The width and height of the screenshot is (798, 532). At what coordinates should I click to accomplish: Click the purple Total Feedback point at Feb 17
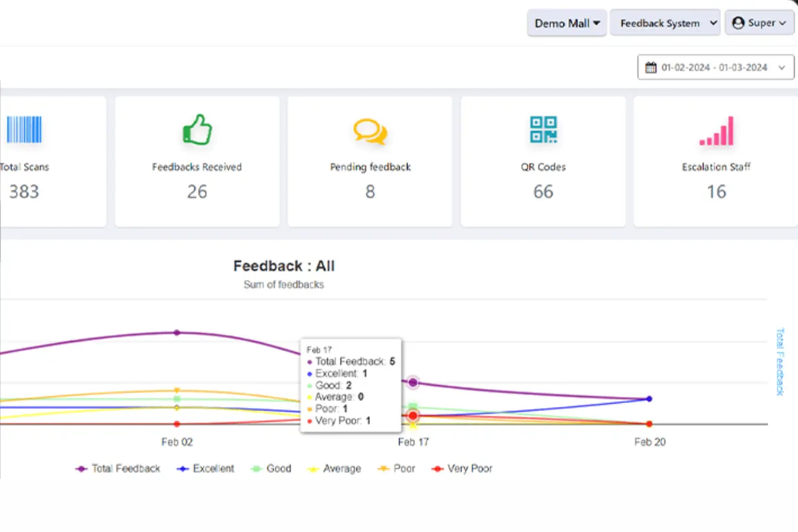pyautogui.click(x=413, y=382)
